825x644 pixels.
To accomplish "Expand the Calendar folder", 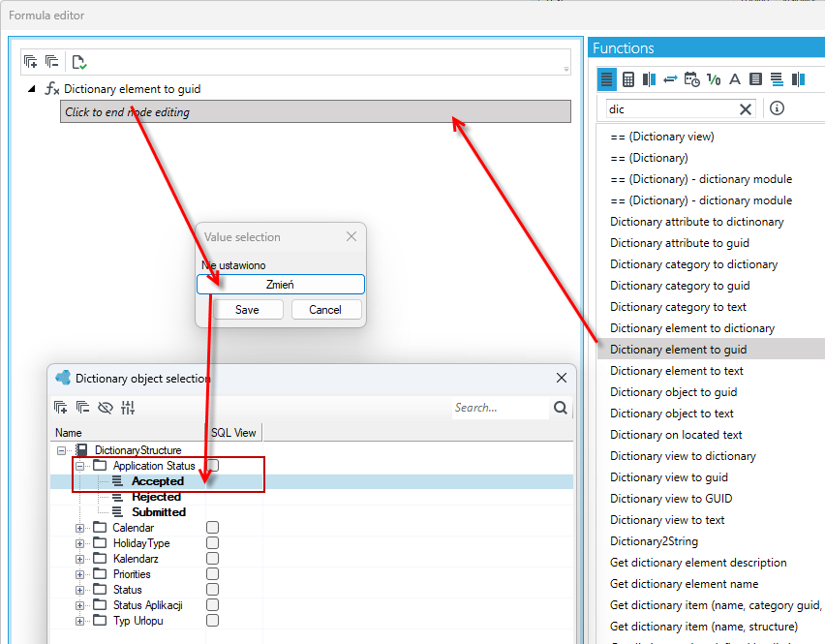I will coord(79,528).
